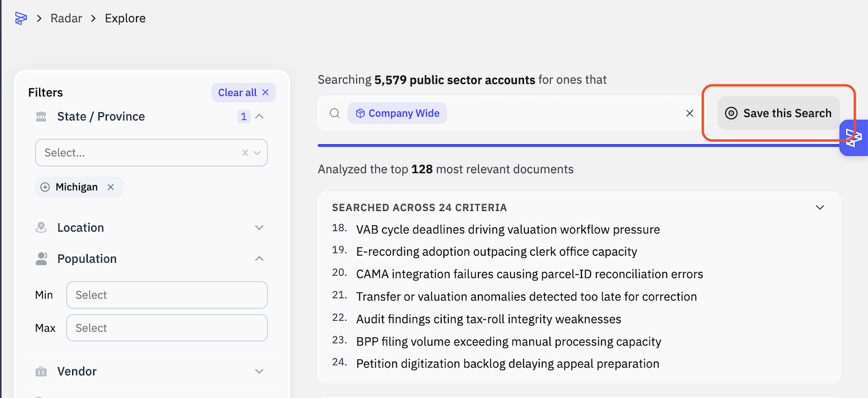Collapse the Population filter section
The height and width of the screenshot is (398, 868).
pos(259,259)
